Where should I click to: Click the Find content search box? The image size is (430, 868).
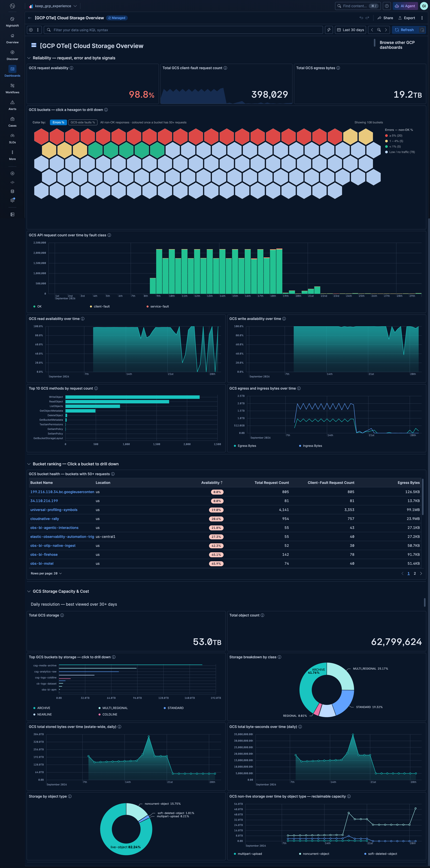click(x=358, y=6)
